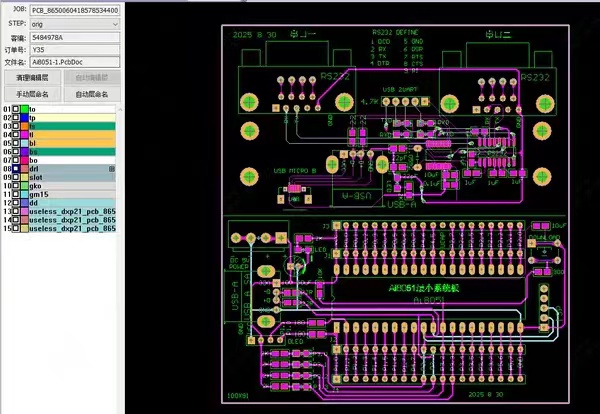Toggle checkbox for layer 01 'to'

tap(17, 108)
